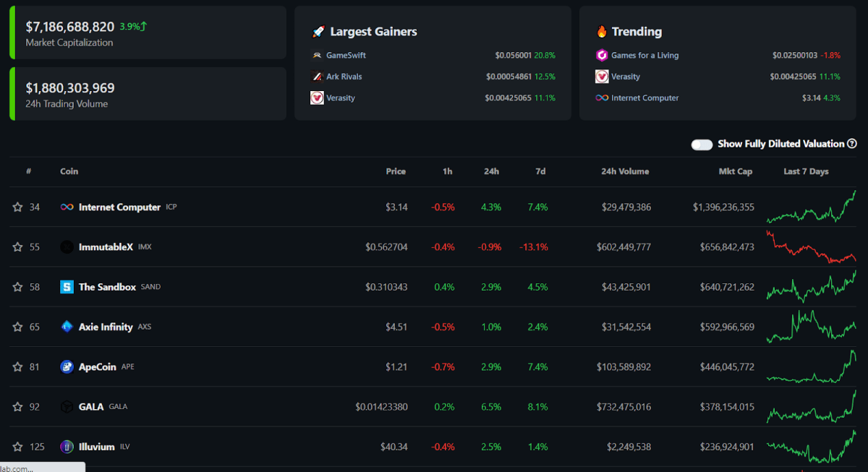Sort table by Price column
Viewport: 868px width, 472px height.
tap(396, 172)
